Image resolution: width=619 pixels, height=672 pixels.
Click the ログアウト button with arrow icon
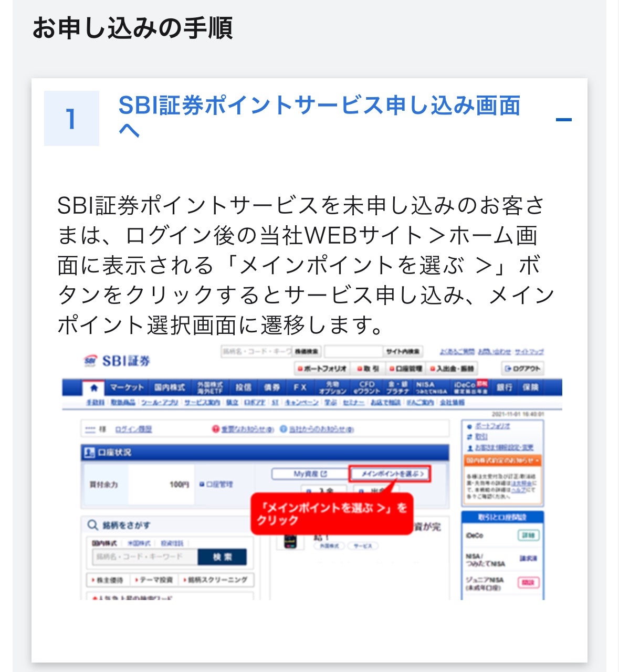point(522,369)
